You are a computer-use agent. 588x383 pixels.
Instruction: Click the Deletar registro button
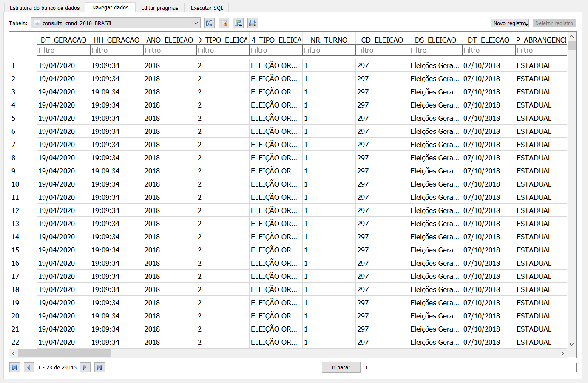pos(554,23)
